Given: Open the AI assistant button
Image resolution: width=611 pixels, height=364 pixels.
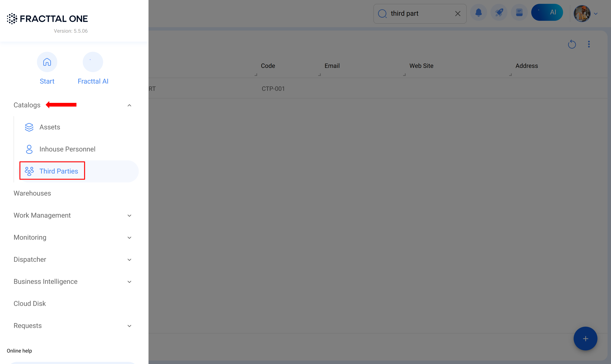Looking at the screenshot, I should 547,13.
